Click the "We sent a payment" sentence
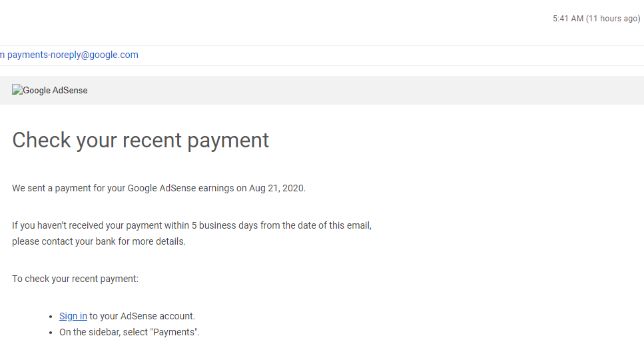644x354 pixels. pyautogui.click(x=159, y=188)
